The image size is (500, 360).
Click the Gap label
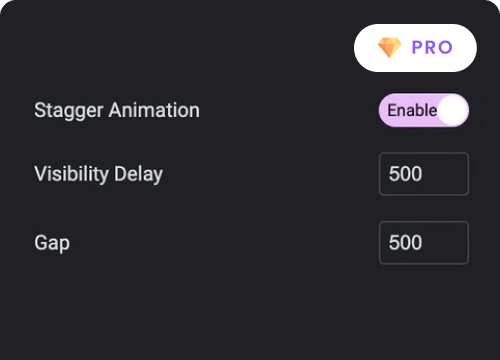coord(52,243)
